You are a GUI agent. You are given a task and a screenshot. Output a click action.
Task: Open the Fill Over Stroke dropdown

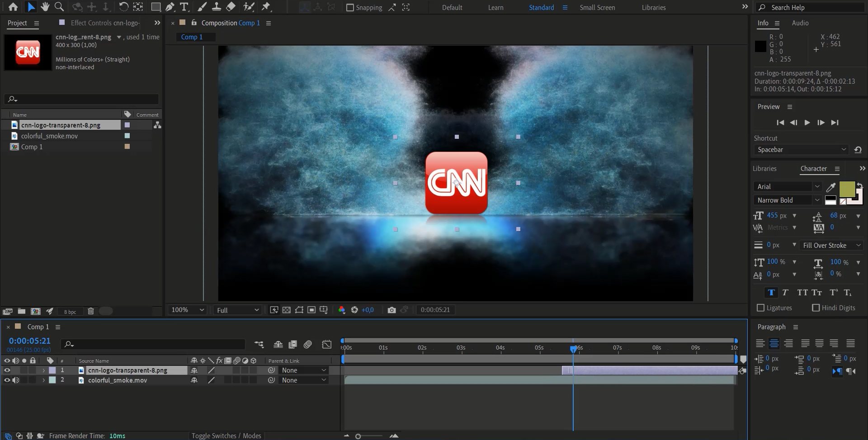(831, 246)
